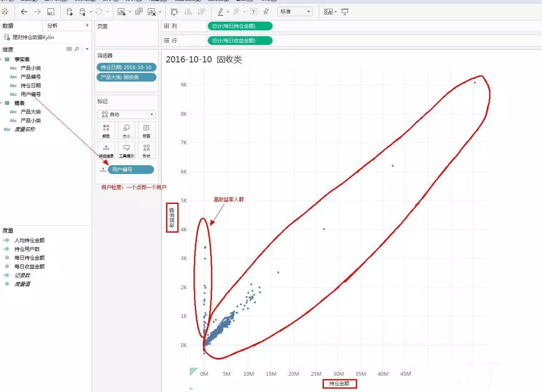This screenshot has height=392, width=542.
Task: Select the 人均持仓金额 measure
Action: (29, 241)
